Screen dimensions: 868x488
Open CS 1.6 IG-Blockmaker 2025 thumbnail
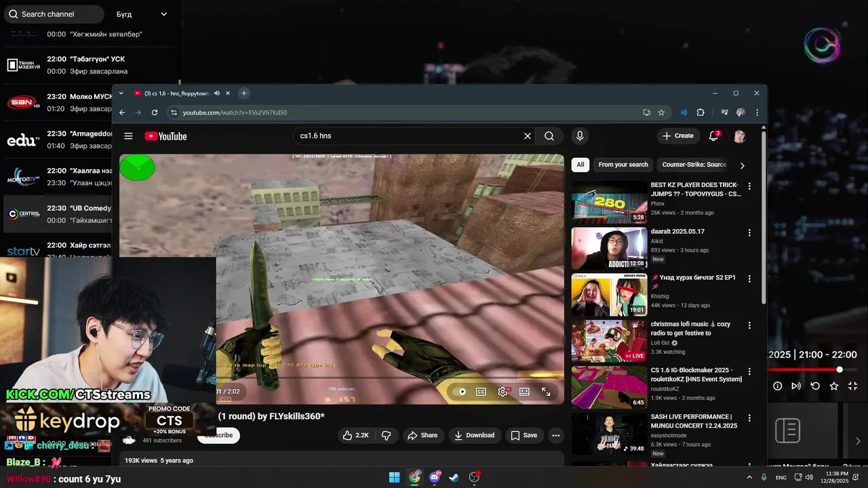coord(609,387)
